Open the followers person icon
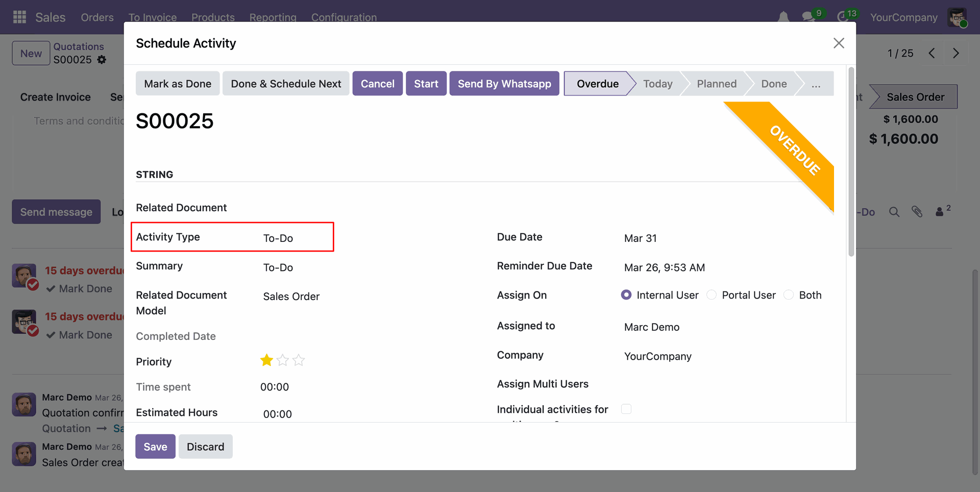Image resolution: width=980 pixels, height=492 pixels. pyautogui.click(x=940, y=212)
